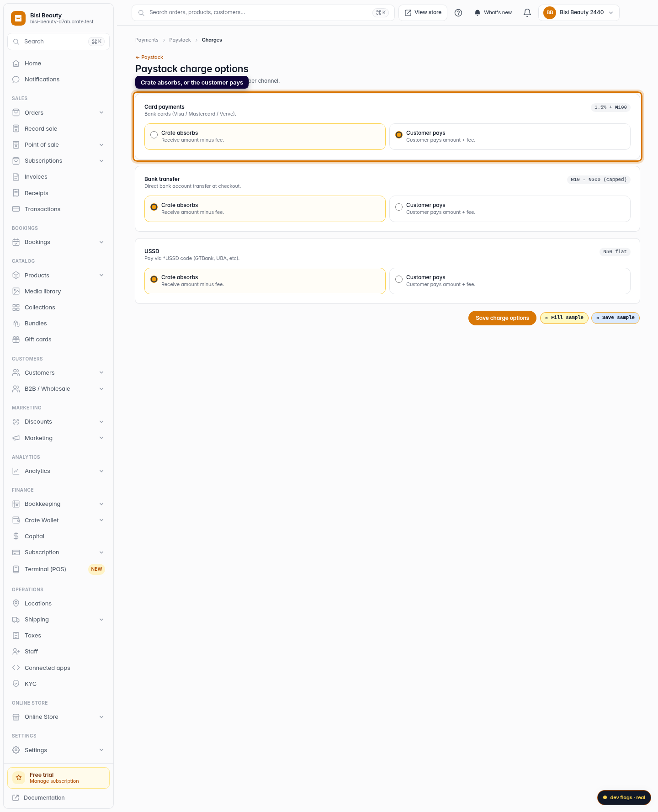Click the Bookings calendar icon
Viewport: 658px width, 812px height.
[16, 242]
